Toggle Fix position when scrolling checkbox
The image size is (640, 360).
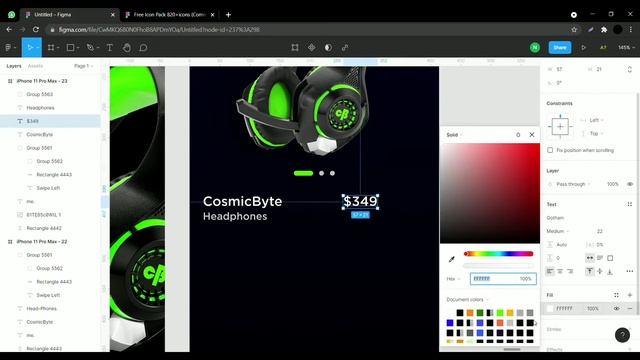coord(550,150)
